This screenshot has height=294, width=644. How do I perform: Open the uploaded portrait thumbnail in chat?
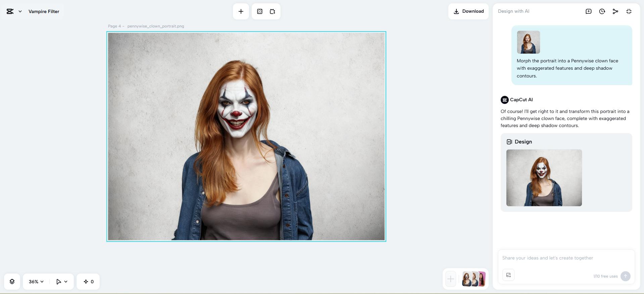click(x=529, y=42)
